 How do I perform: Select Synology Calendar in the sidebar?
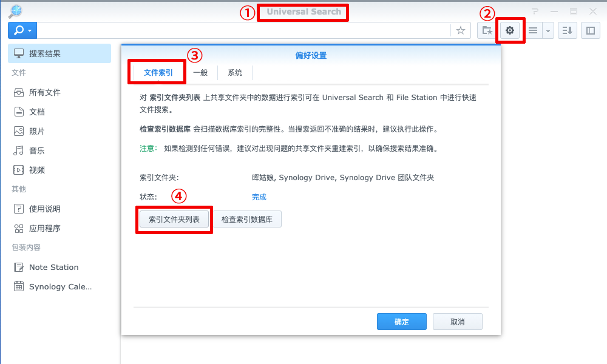point(59,286)
